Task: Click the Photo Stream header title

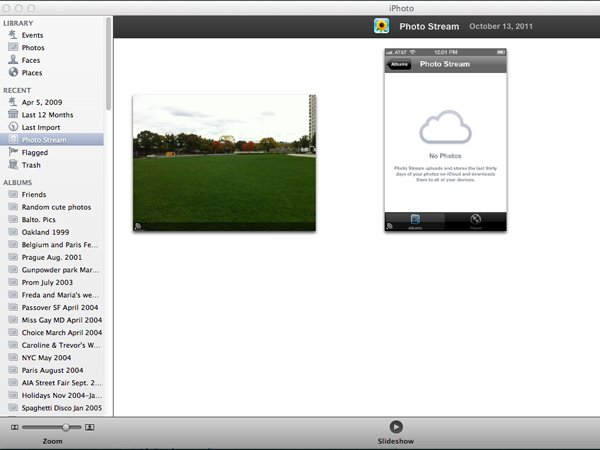Action: coord(429,26)
